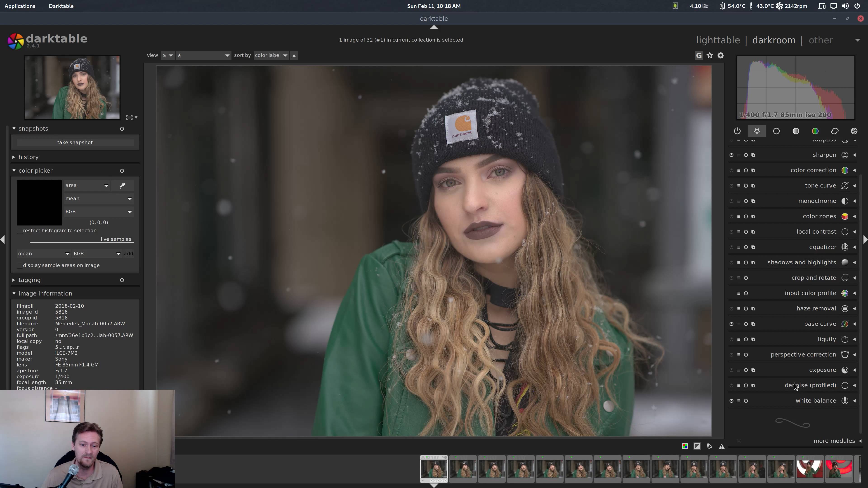This screenshot has width=868, height=488.
Task: Expand the more modules list
Action: coord(834,441)
